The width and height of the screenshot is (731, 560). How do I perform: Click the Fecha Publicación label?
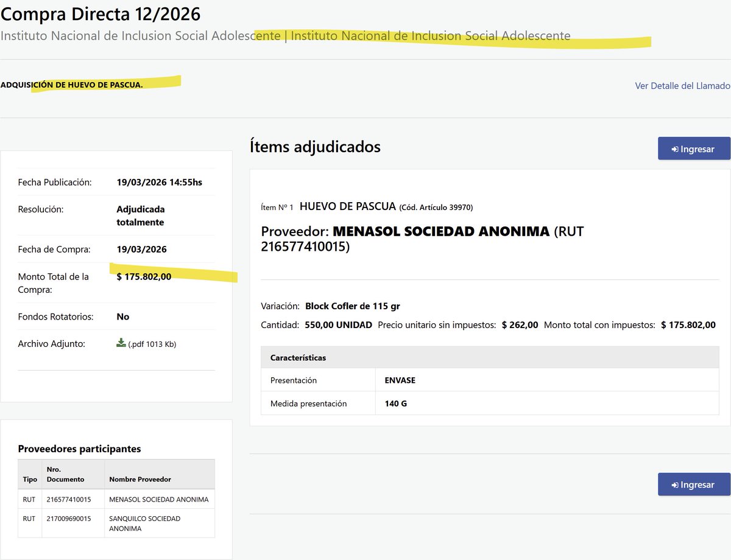(55, 182)
